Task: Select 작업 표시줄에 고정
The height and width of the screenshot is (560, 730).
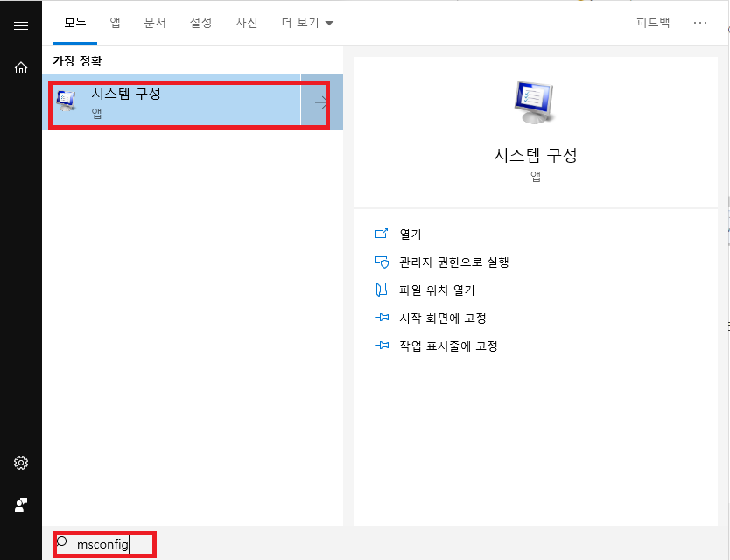Action: 448,346
